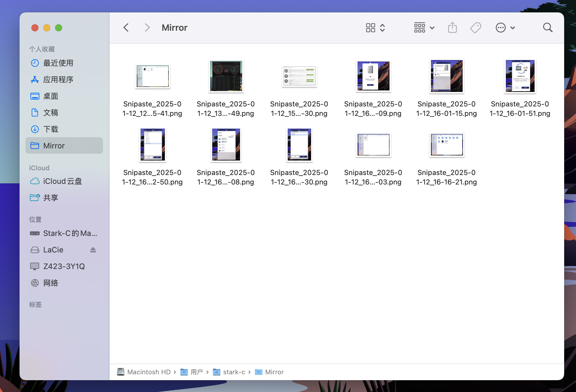This screenshot has width=576, height=392.
Task: Click the green fullscreen window button
Action: coord(59,28)
